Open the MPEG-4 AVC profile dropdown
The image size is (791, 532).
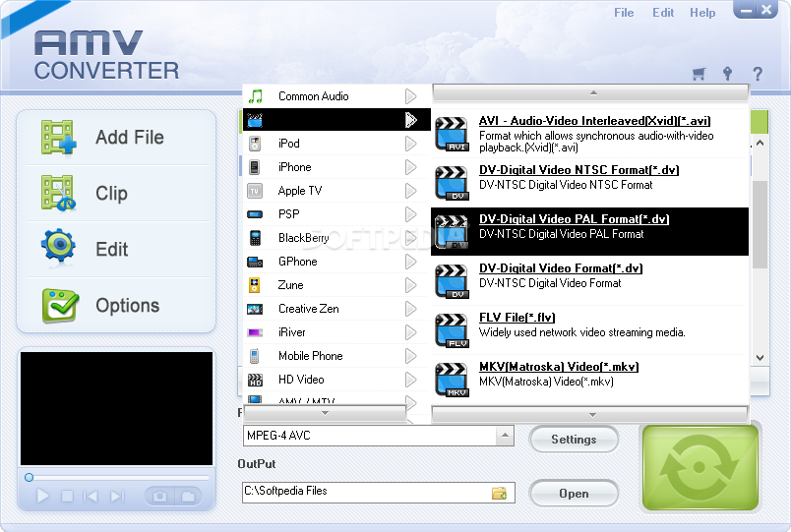[x=505, y=436]
